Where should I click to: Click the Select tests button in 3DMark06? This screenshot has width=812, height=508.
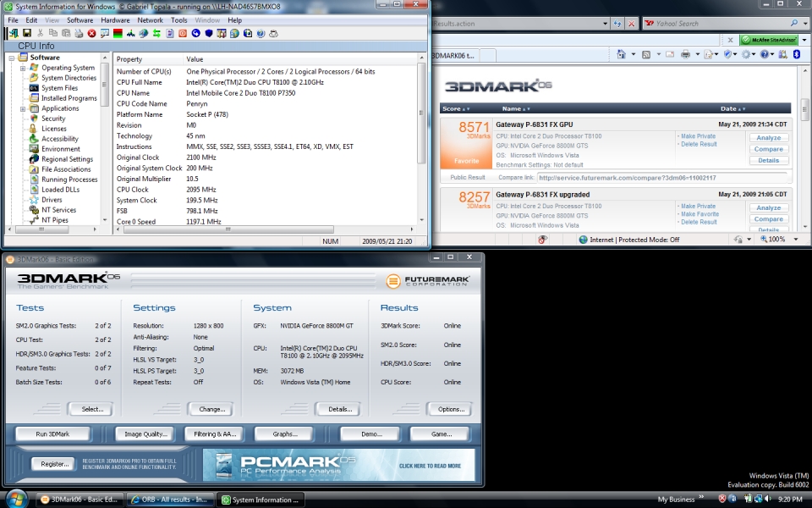tap(92, 409)
